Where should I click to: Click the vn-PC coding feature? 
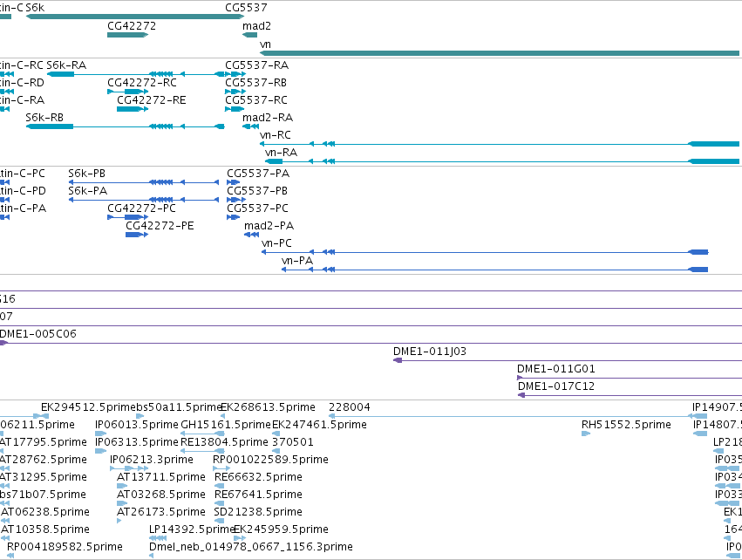485,252
